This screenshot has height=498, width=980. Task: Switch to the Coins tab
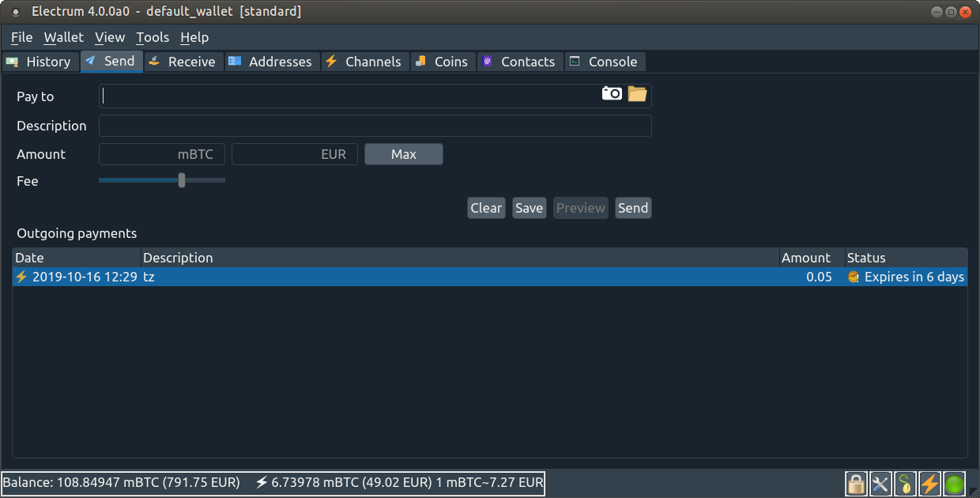(x=443, y=61)
